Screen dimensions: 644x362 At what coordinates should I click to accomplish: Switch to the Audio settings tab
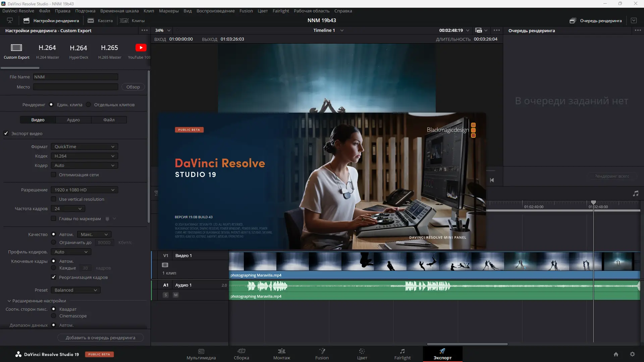73,120
